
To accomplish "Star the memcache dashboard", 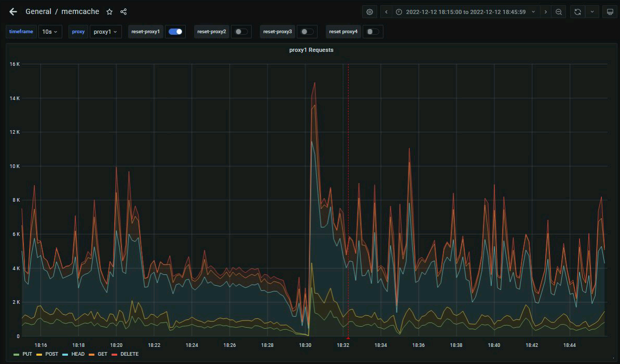I will 109,11.
